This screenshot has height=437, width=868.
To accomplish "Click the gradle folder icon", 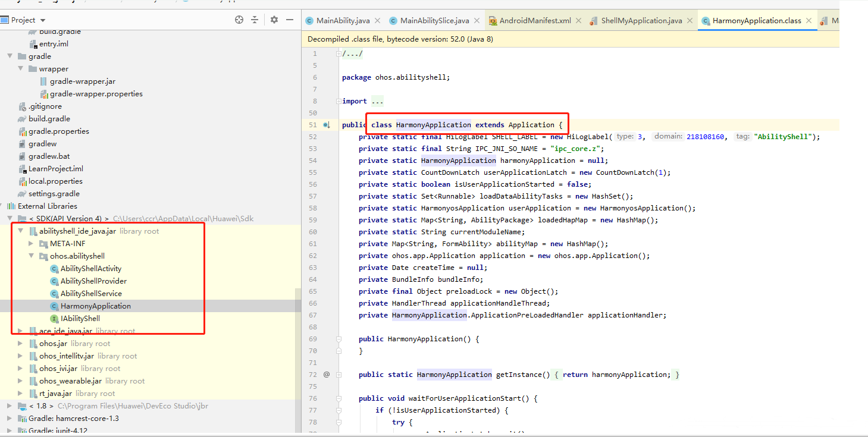I will 22,56.
